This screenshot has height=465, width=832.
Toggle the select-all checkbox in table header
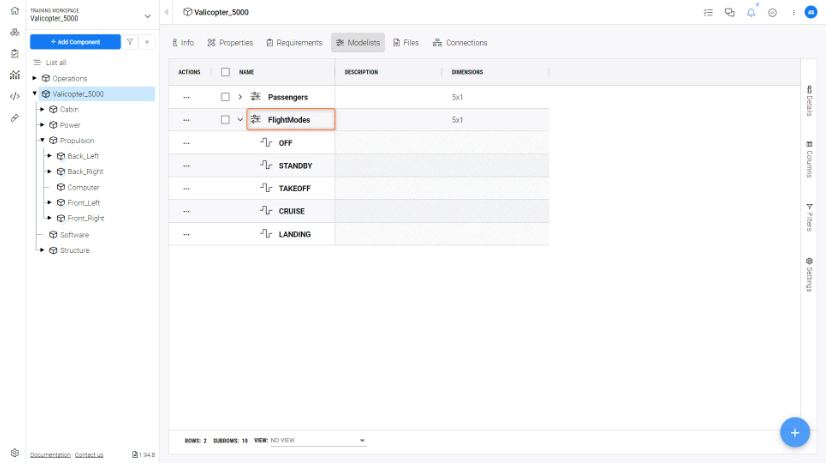(x=227, y=72)
